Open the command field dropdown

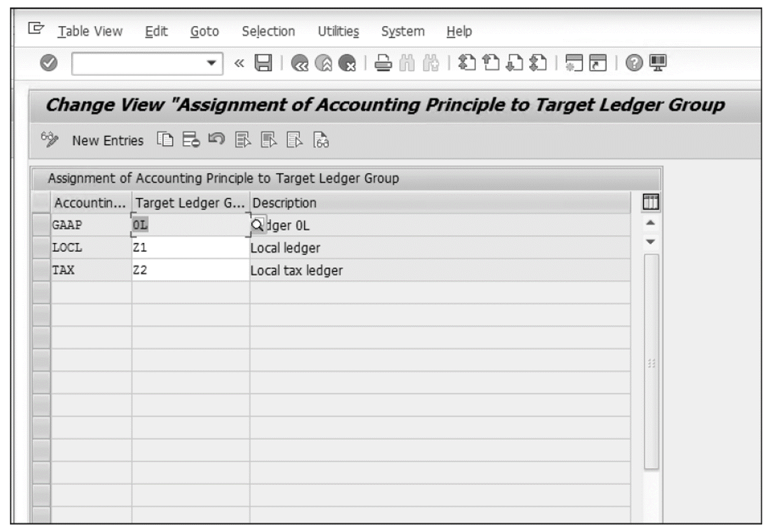212,64
